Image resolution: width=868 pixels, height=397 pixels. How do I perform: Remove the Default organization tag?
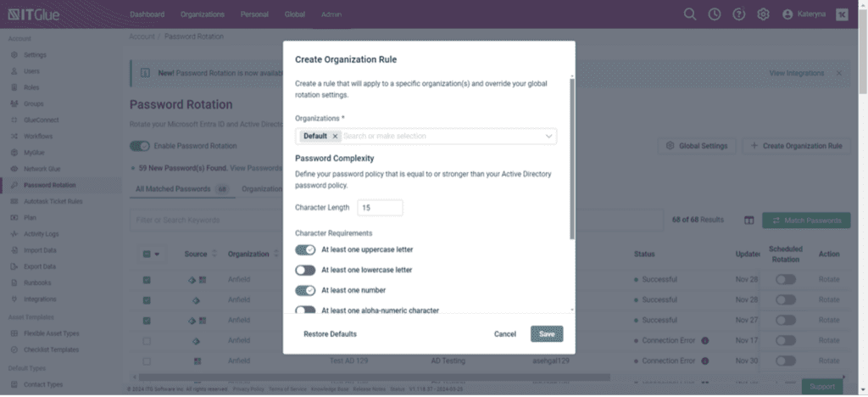click(x=336, y=136)
